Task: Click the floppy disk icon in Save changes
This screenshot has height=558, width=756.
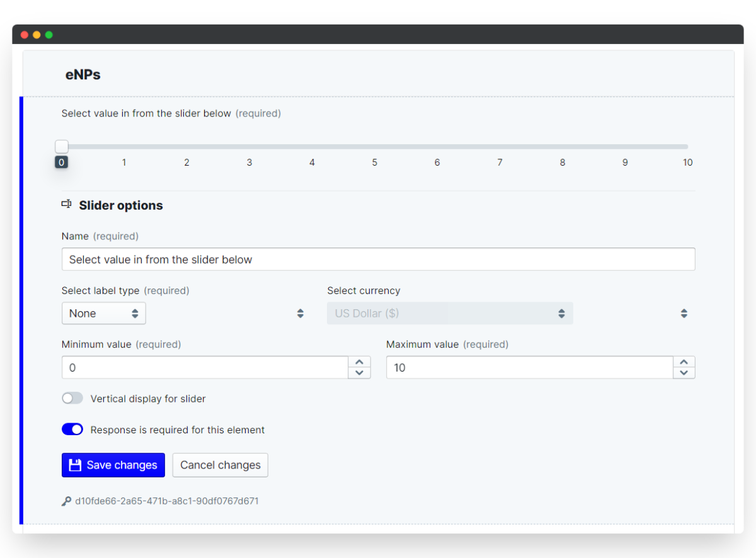Action: coord(75,465)
